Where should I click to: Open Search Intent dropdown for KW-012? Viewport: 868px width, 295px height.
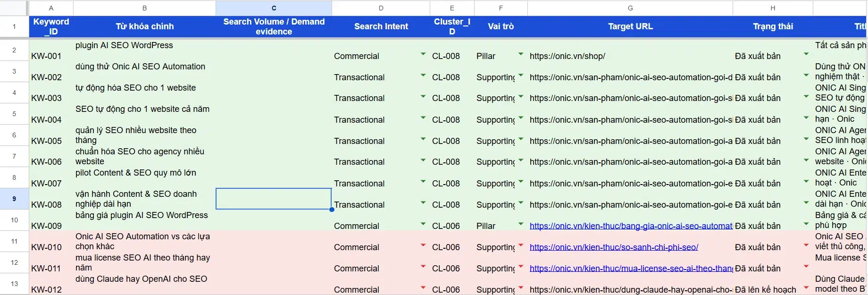pos(423,288)
